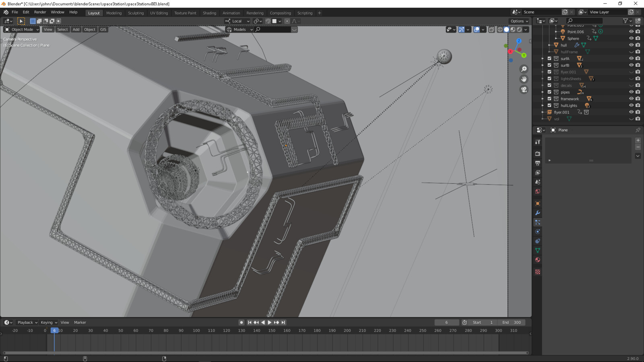
Task: Remove particle system slot with minus
Action: (x=638, y=147)
